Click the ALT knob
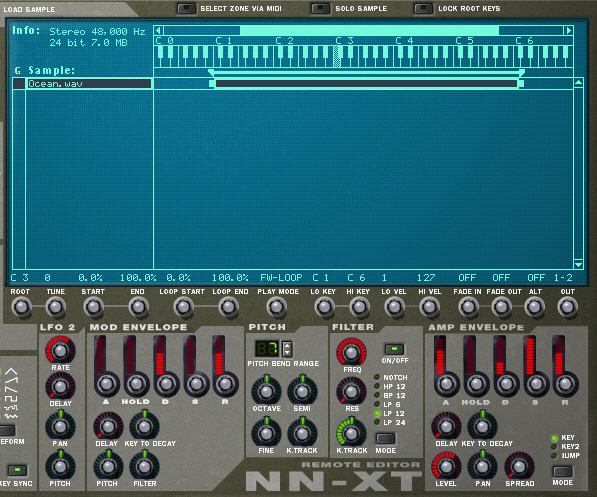The width and height of the screenshot is (597, 497). pos(534,307)
